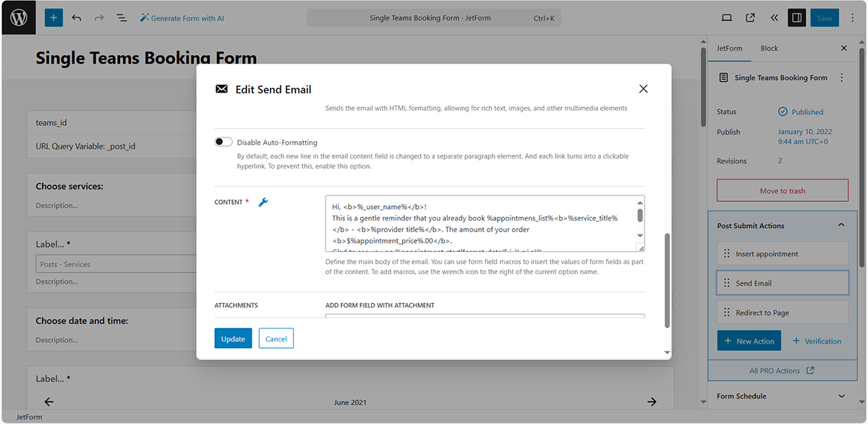Add a New Action
Image resolution: width=868 pixels, height=424 pixels.
click(x=749, y=341)
